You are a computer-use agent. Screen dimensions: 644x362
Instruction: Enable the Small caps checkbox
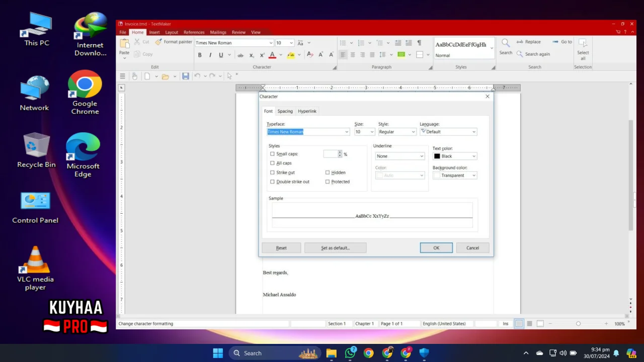pyautogui.click(x=272, y=154)
